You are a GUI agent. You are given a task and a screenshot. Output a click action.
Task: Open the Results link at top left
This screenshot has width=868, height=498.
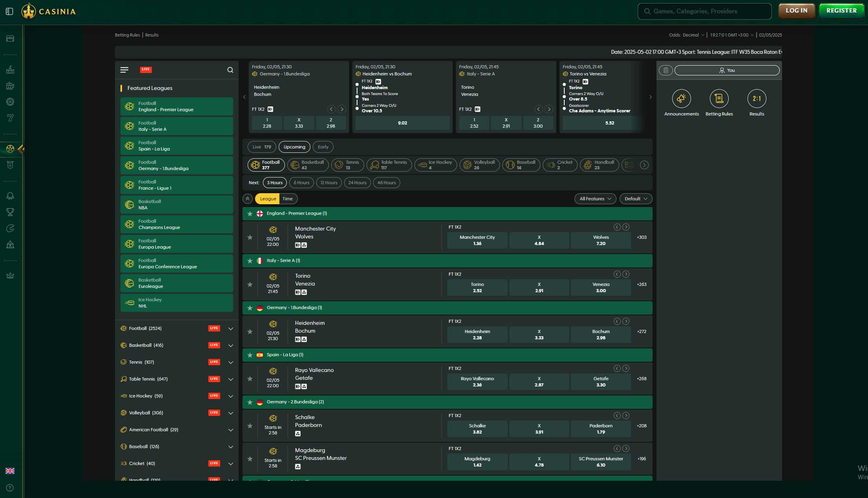pos(152,35)
